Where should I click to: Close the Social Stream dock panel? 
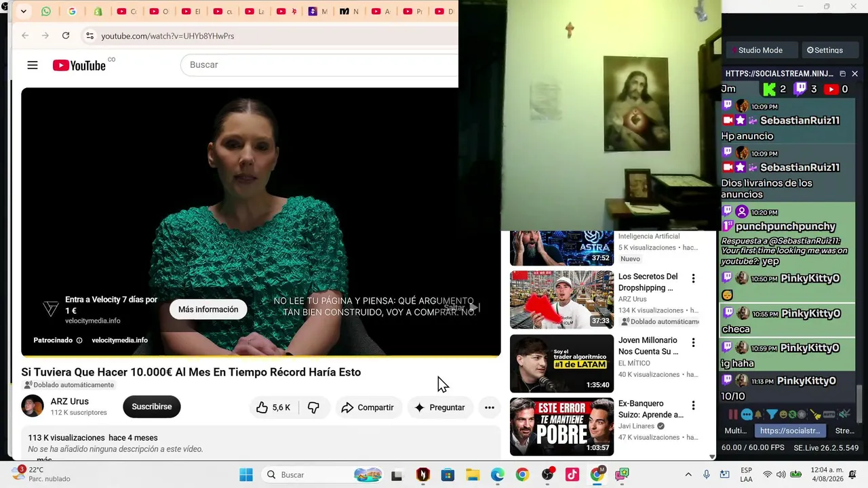pyautogui.click(x=854, y=73)
